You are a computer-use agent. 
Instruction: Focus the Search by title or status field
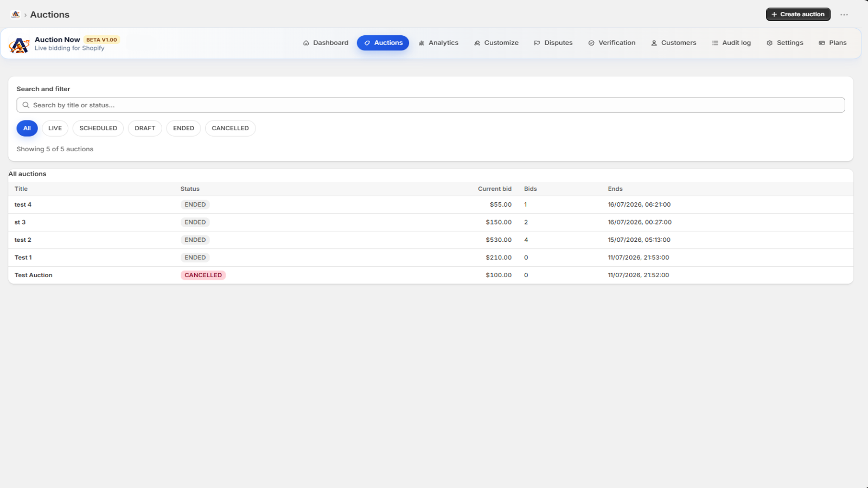pyautogui.click(x=431, y=105)
